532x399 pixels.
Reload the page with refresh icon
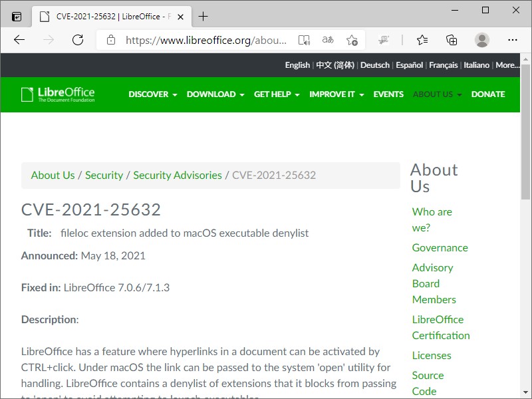pyautogui.click(x=78, y=40)
